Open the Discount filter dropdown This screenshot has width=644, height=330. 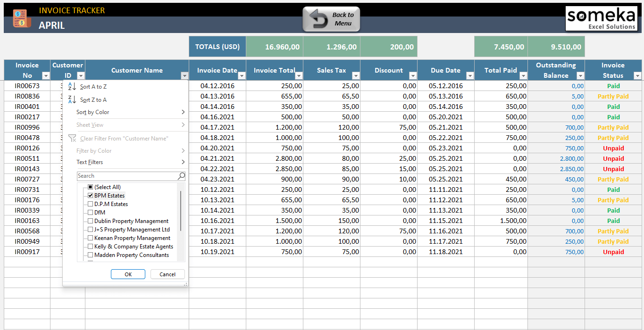[413, 76]
